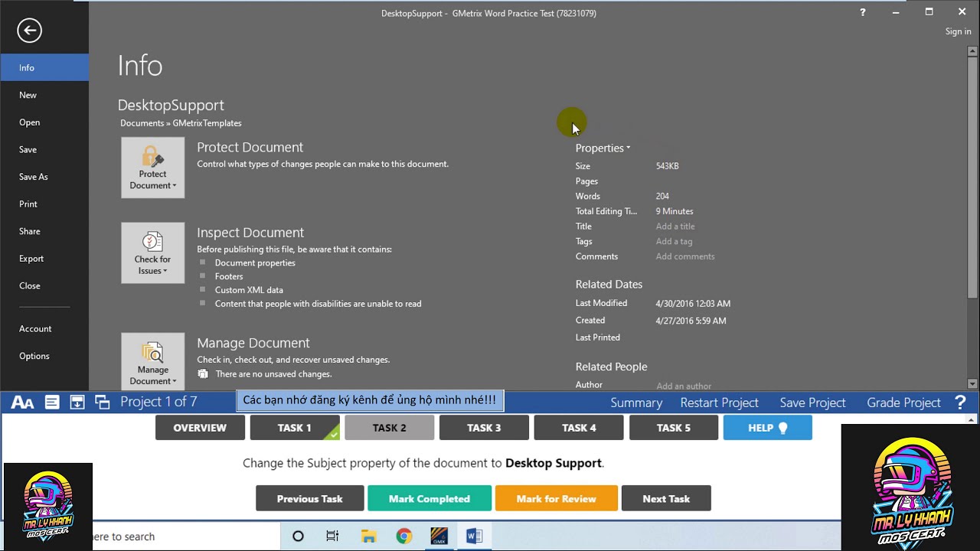Click the 'Document properties' inspect item
This screenshot has height=551, width=980.
click(x=255, y=262)
